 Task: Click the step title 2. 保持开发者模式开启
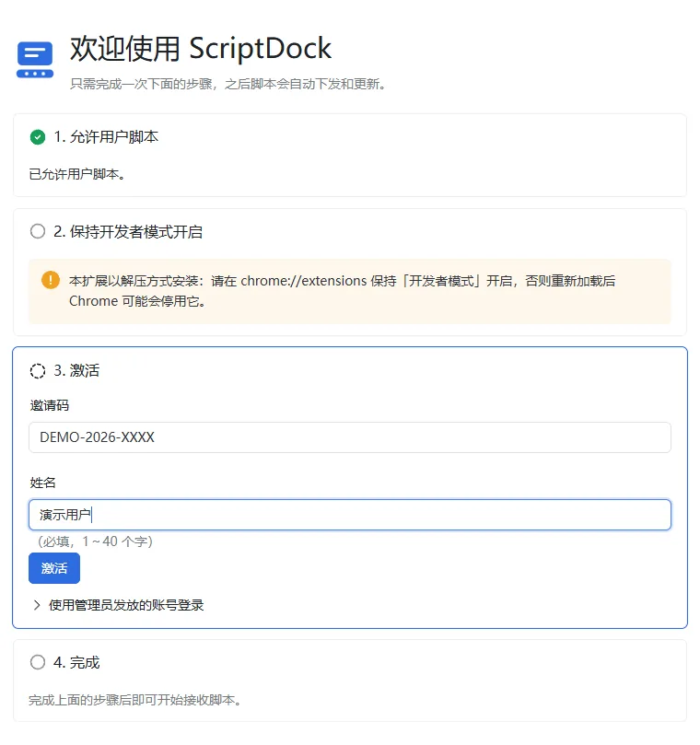[x=128, y=232]
